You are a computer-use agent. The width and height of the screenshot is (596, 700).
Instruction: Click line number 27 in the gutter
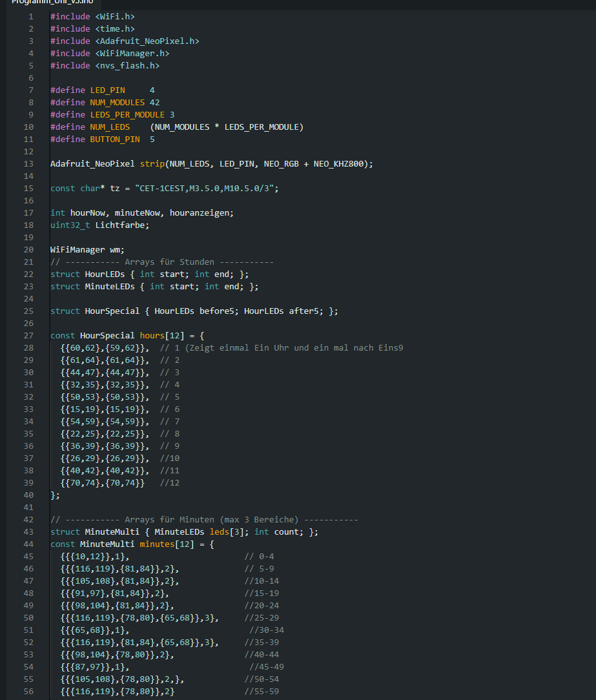point(28,336)
